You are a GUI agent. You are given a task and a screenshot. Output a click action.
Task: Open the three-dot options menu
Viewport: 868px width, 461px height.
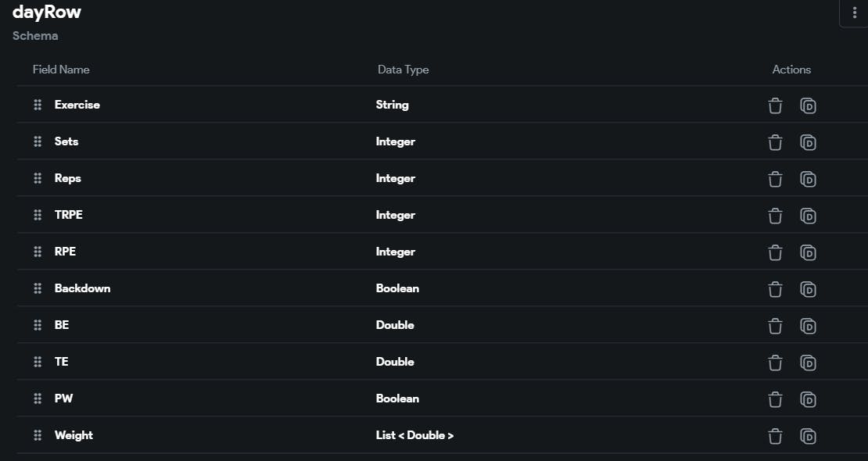(x=854, y=13)
